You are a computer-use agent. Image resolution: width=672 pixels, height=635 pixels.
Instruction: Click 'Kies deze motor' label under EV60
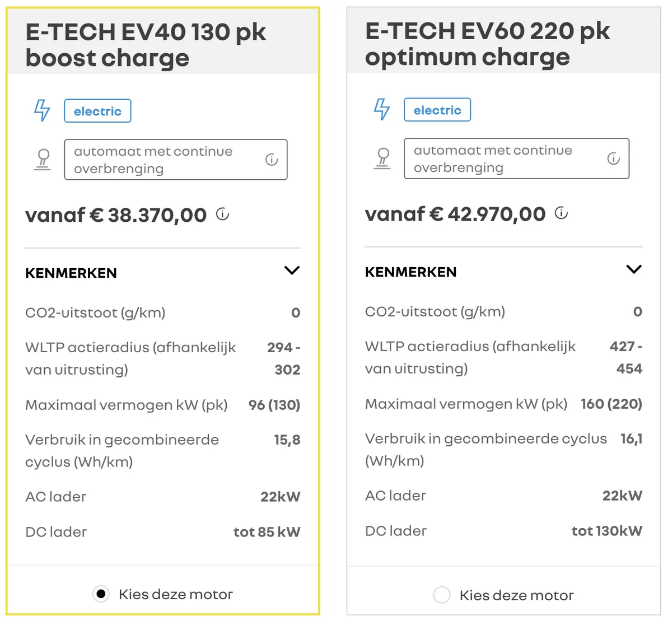(516, 595)
